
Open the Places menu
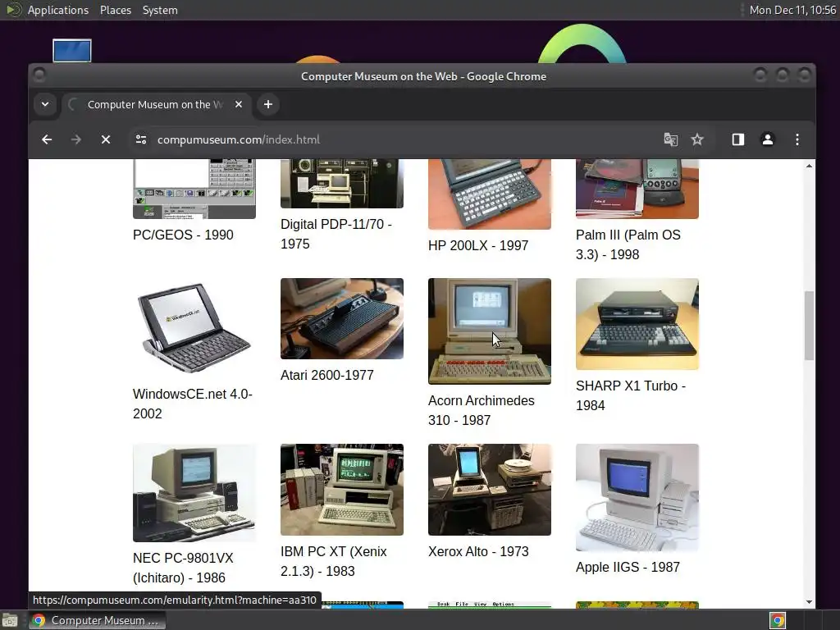pos(115,10)
